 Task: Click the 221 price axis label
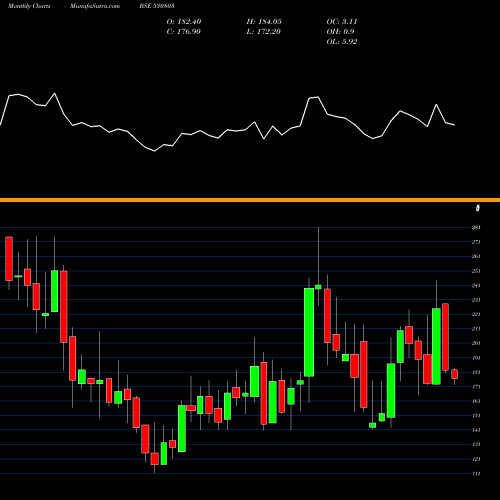coord(476,314)
